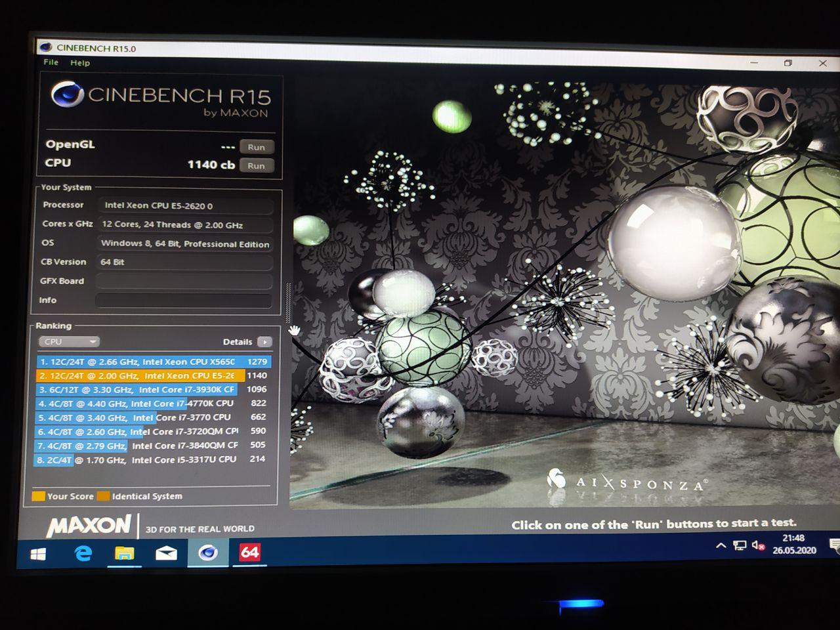Open the Help menu
The image size is (840, 630).
click(80, 63)
